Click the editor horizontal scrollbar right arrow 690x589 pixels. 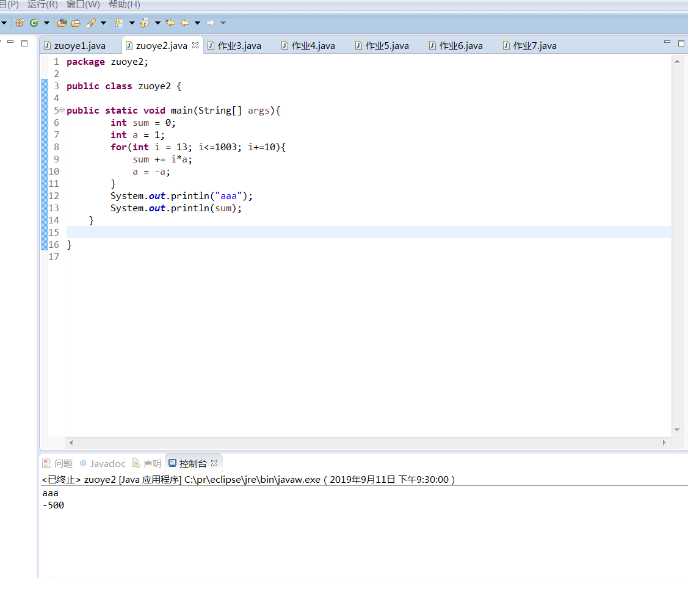pyautogui.click(x=664, y=442)
